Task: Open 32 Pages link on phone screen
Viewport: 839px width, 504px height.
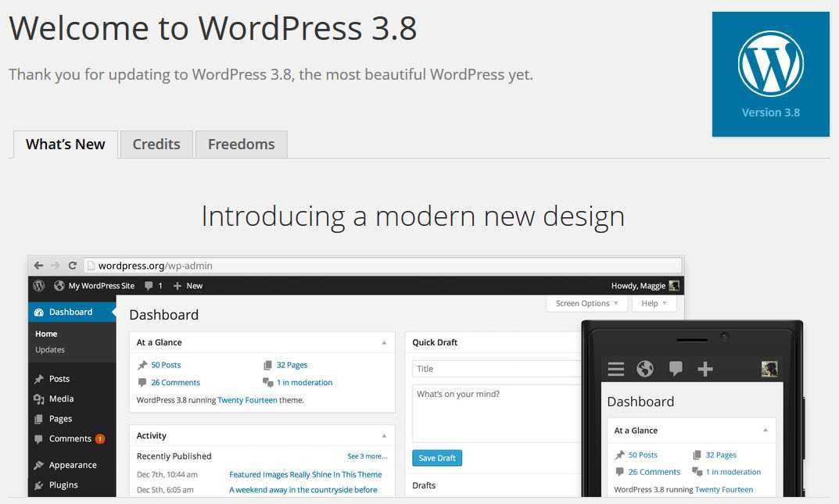Action: pyautogui.click(x=721, y=455)
